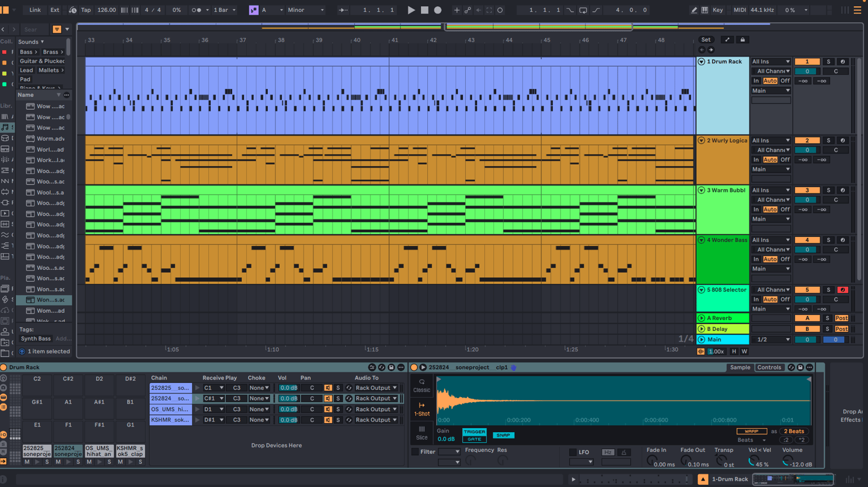This screenshot has width=868, height=487.
Task: Preview the sample with the Simpler play icon
Action: 423,368
